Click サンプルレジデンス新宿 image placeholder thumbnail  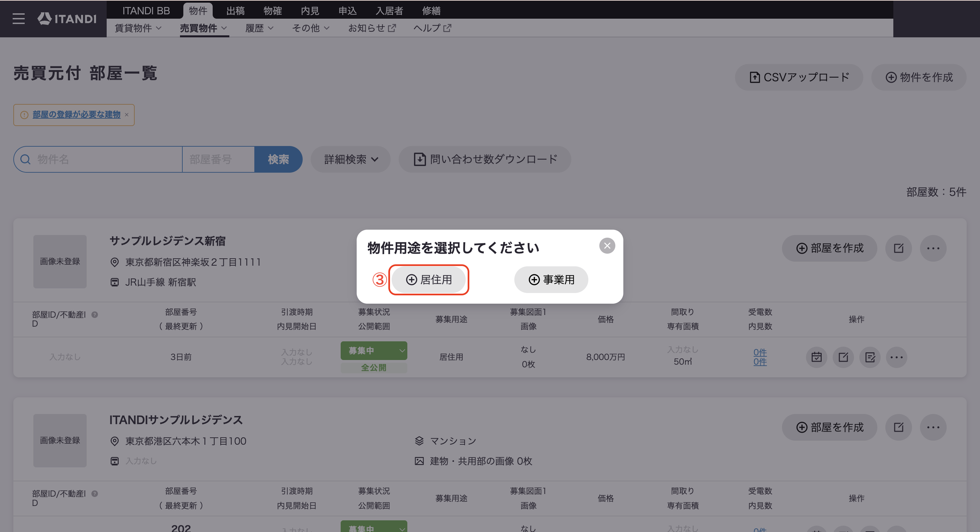(60, 261)
